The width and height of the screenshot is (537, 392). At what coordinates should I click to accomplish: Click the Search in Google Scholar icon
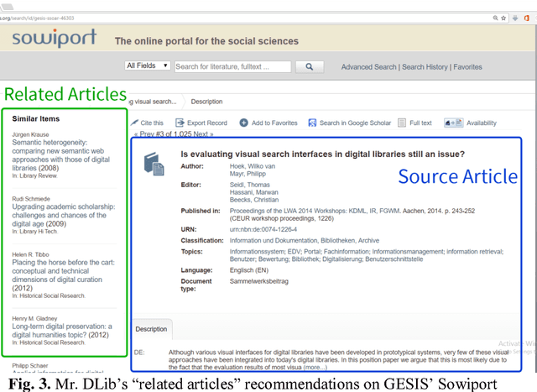[311, 123]
